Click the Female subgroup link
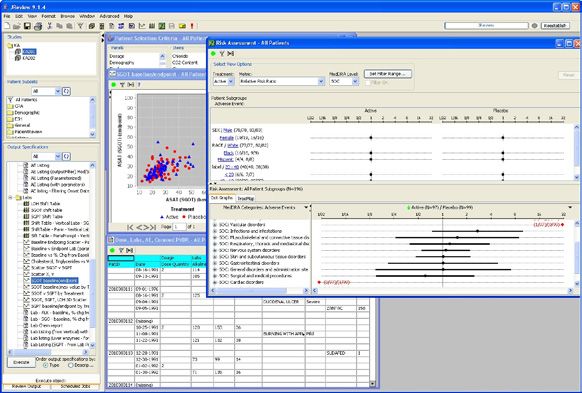 [x=226, y=138]
